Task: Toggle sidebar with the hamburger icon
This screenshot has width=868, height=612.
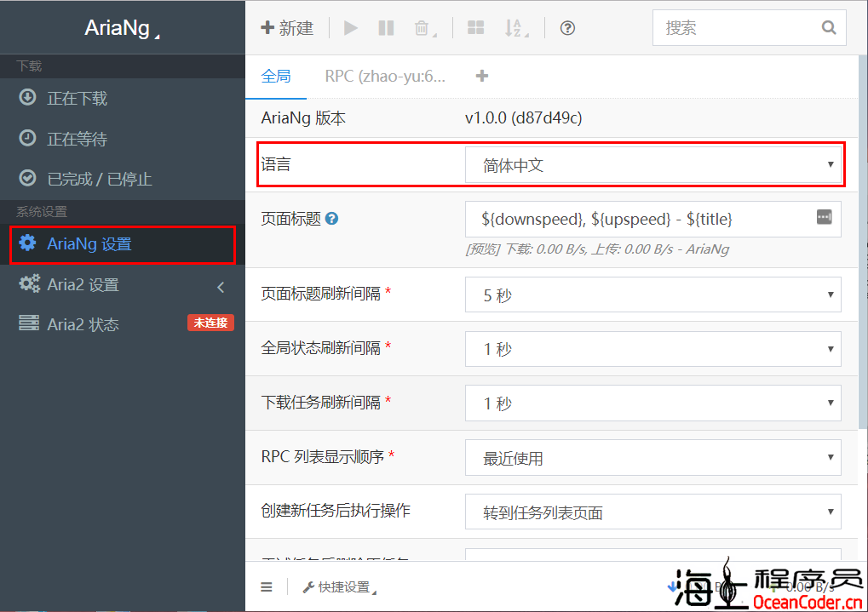Action: pyautogui.click(x=267, y=587)
